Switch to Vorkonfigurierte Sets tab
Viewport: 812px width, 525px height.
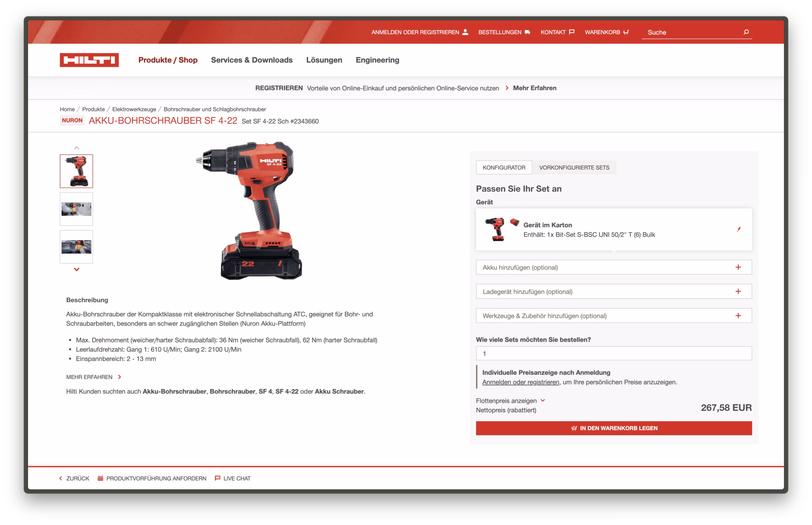click(x=574, y=168)
